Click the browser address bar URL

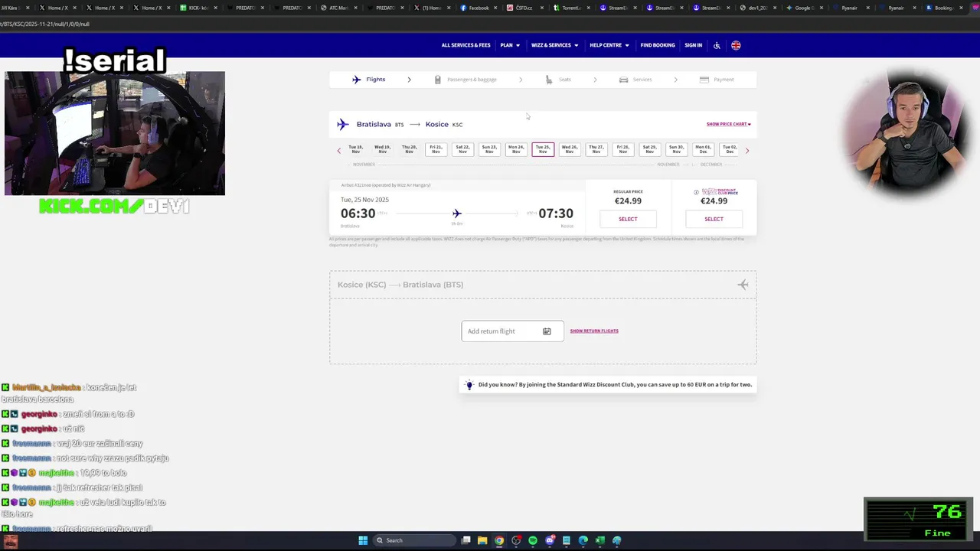tap(46, 24)
